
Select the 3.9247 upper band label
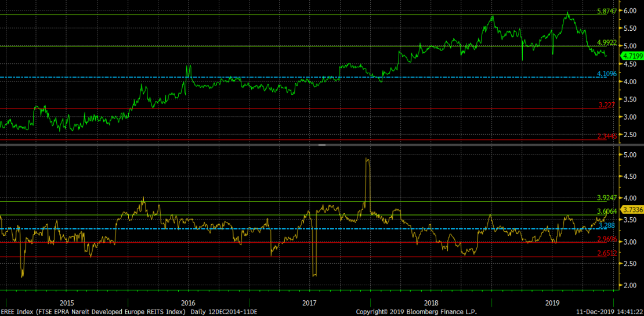[607, 198]
